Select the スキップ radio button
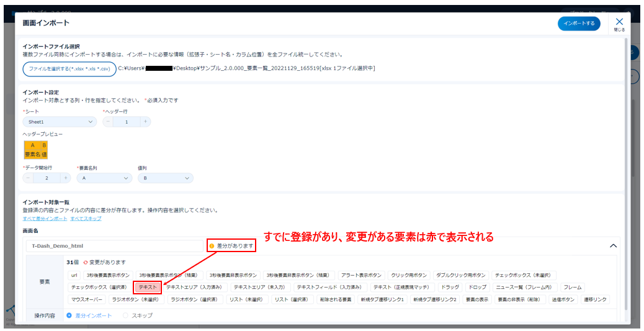Viewport: 644px width, 331px height. click(125, 315)
